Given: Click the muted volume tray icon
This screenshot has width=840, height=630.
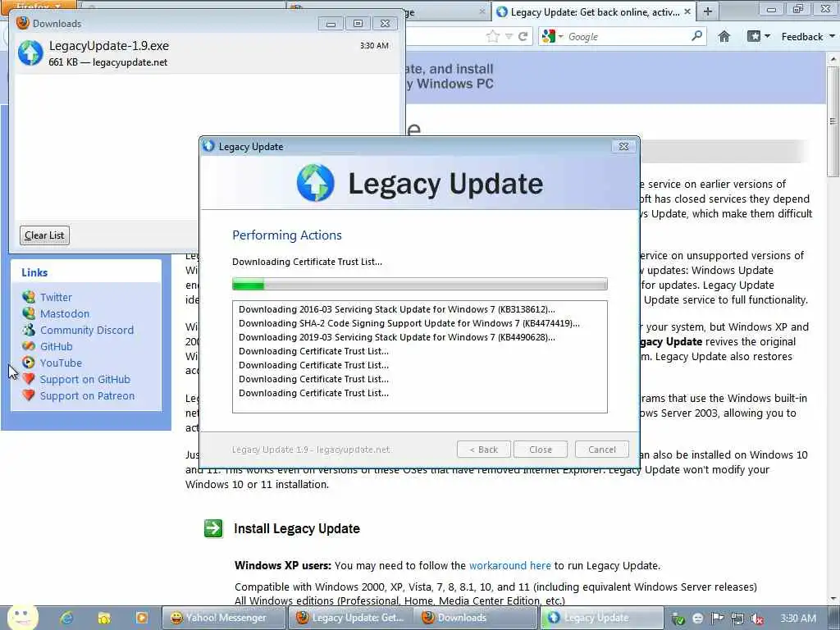Looking at the screenshot, I should [757, 619].
